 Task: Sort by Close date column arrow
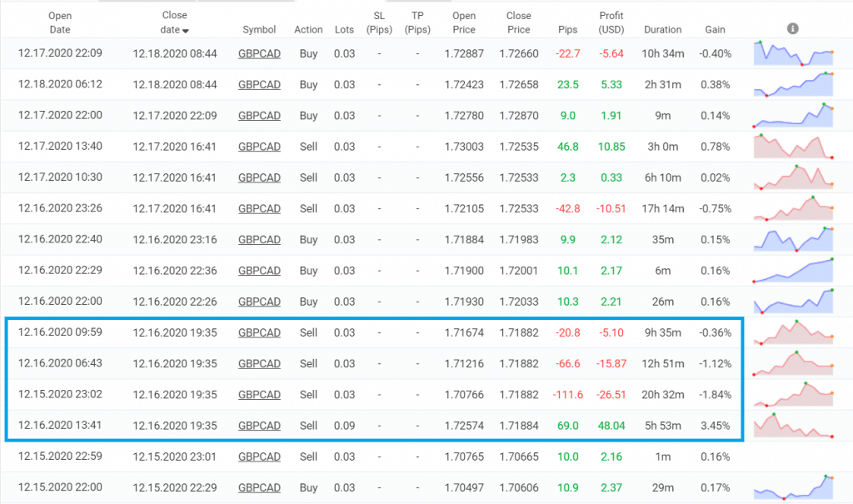point(186,31)
